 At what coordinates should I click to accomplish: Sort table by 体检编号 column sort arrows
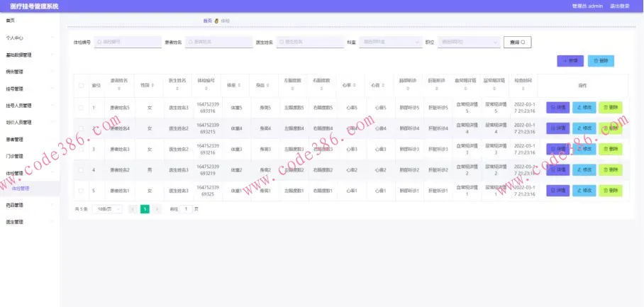206,88
